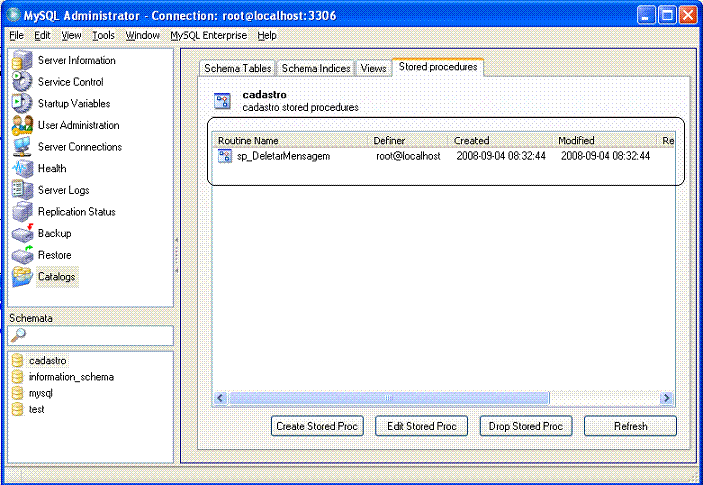Select the Catalogs label

pos(56,277)
